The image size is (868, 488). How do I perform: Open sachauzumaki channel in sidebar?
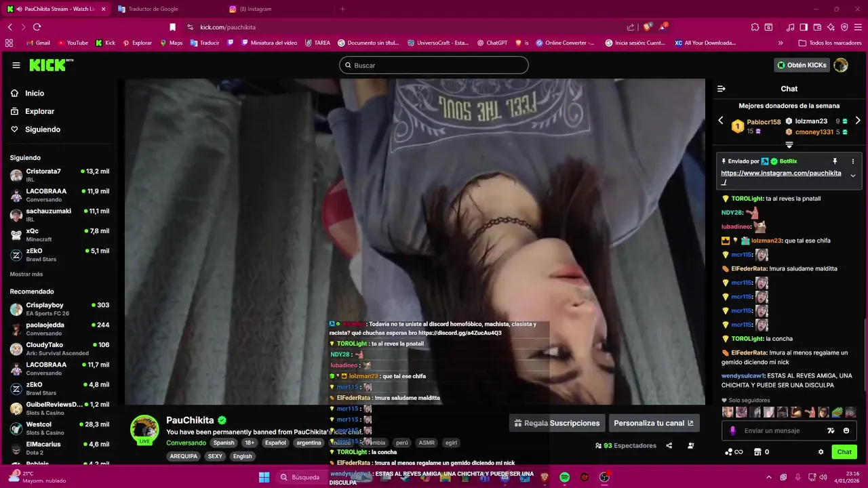(60, 215)
